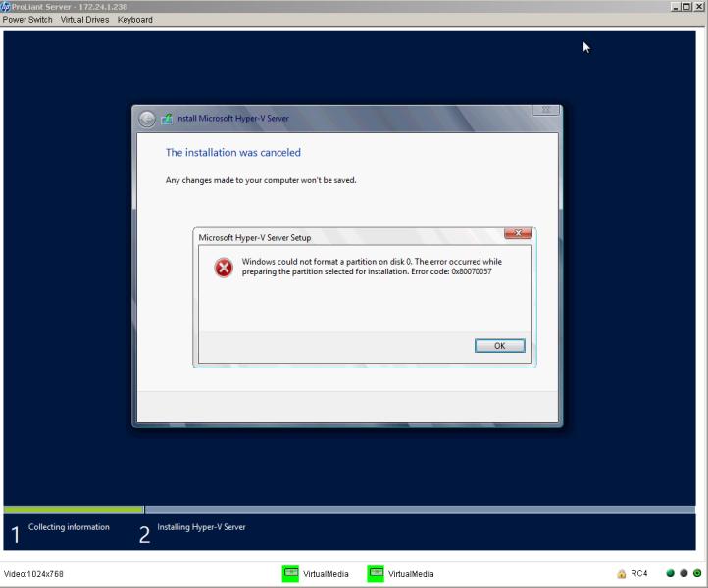Close the ProLiant Server remote console window

(698, 7)
